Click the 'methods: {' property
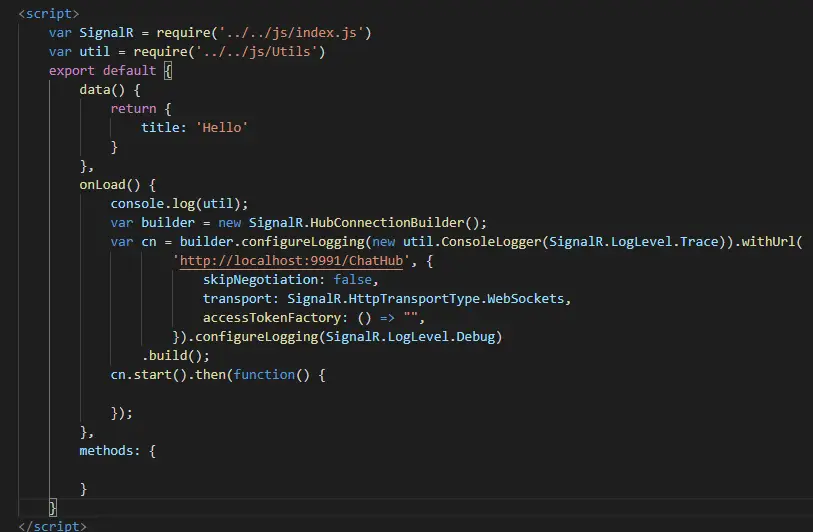The width and height of the screenshot is (813, 532). (x=117, y=451)
